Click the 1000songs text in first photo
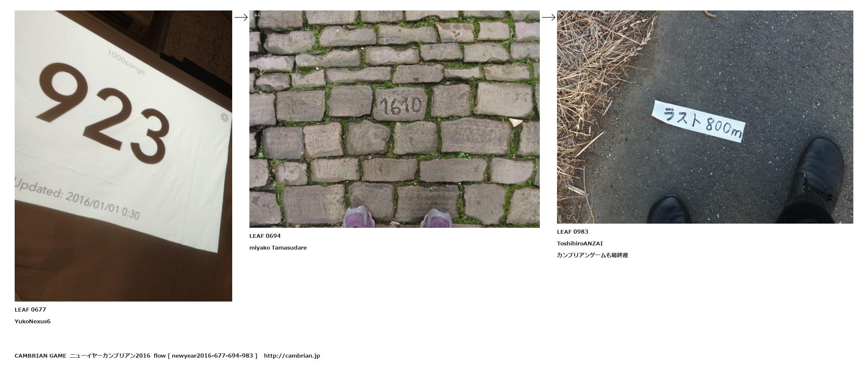The height and width of the screenshot is (366, 868). [x=127, y=63]
